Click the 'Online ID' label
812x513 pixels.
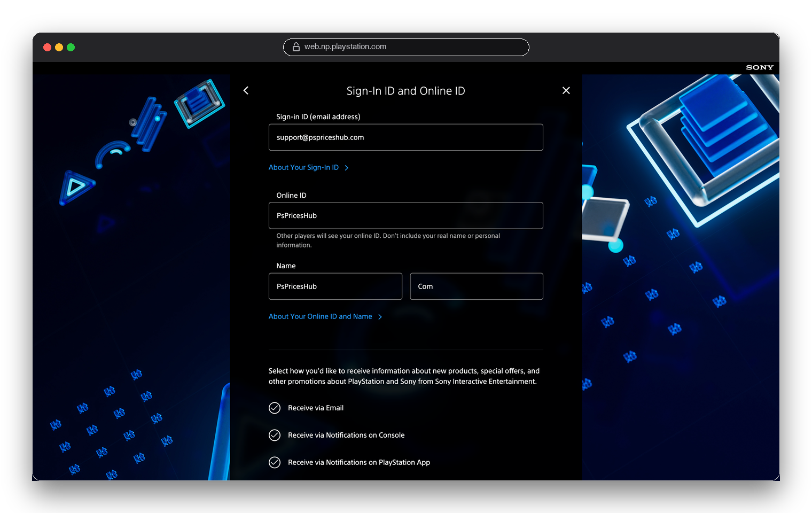click(x=291, y=195)
